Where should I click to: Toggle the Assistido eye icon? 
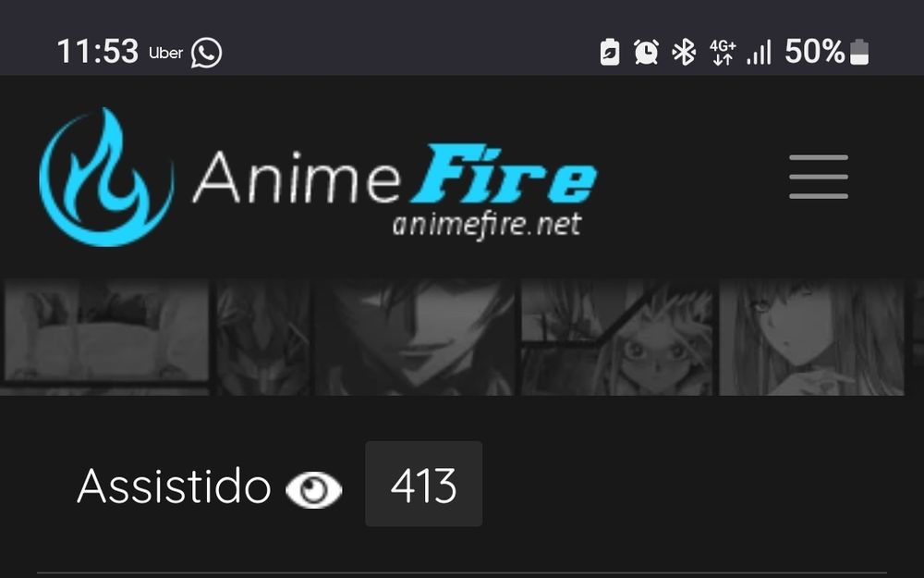pos(313,489)
